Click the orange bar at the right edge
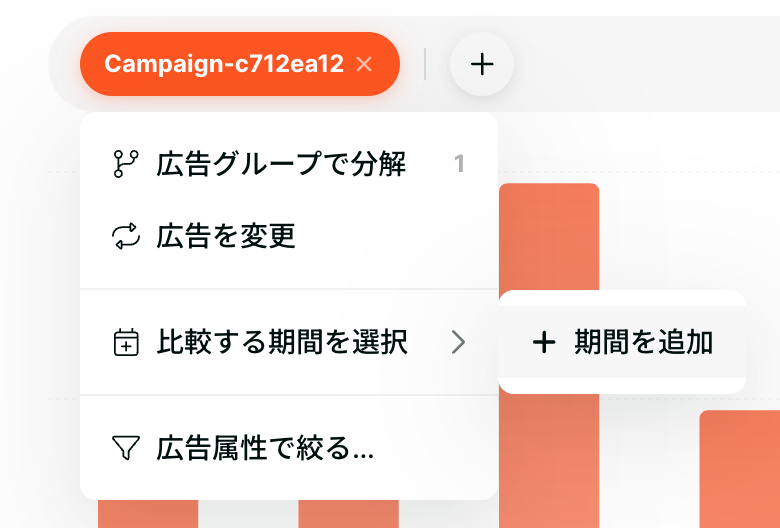The image size is (780, 528). (x=740, y=469)
